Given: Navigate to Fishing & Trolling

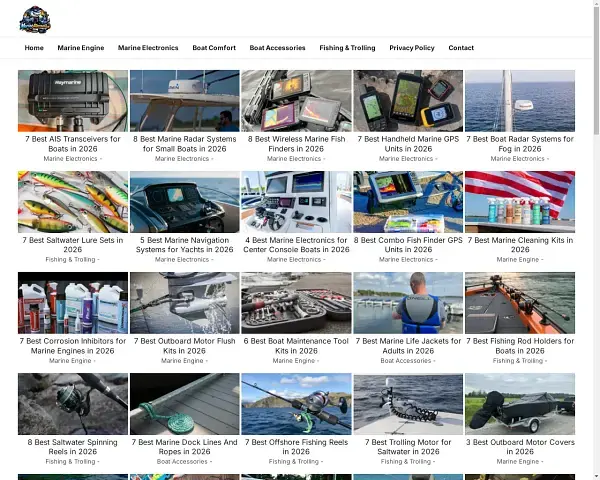Looking at the screenshot, I should 347,48.
